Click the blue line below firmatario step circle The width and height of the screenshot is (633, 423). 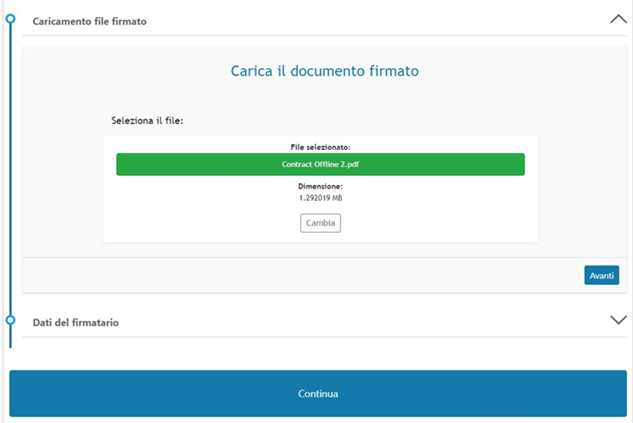[10, 337]
